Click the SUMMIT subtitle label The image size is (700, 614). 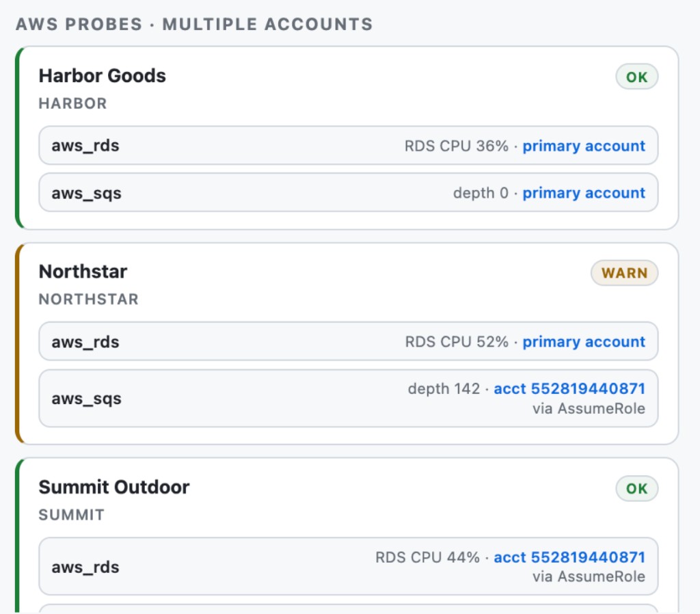[71, 515]
